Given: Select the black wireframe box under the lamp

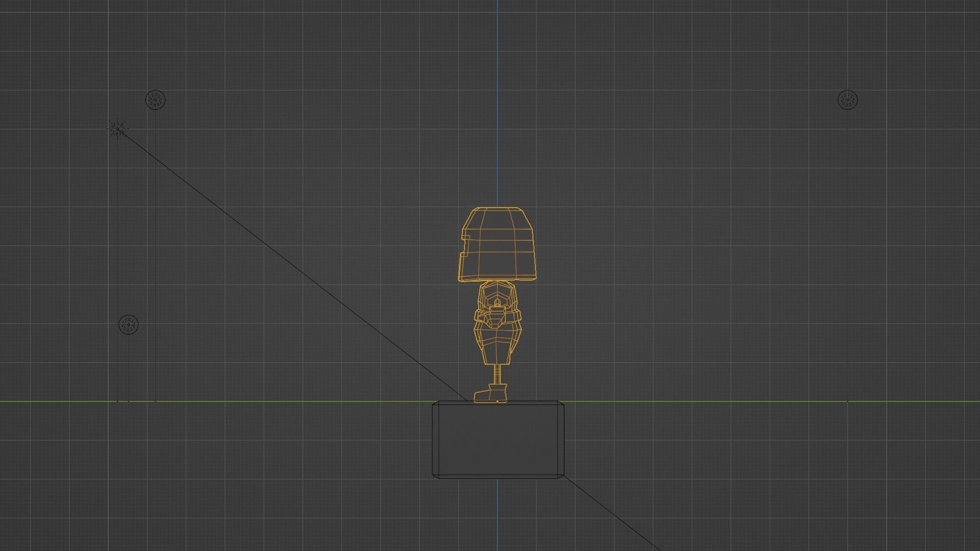Looking at the screenshot, I should [x=498, y=440].
